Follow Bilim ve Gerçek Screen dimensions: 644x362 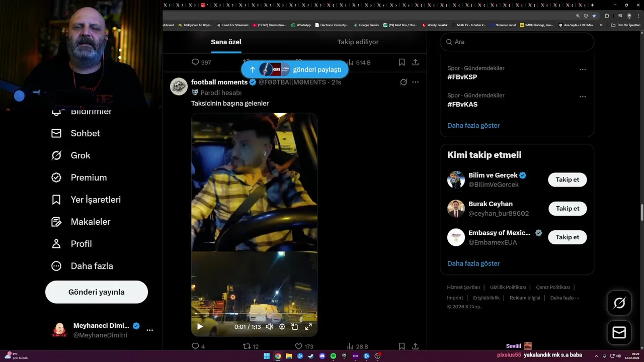point(568,179)
